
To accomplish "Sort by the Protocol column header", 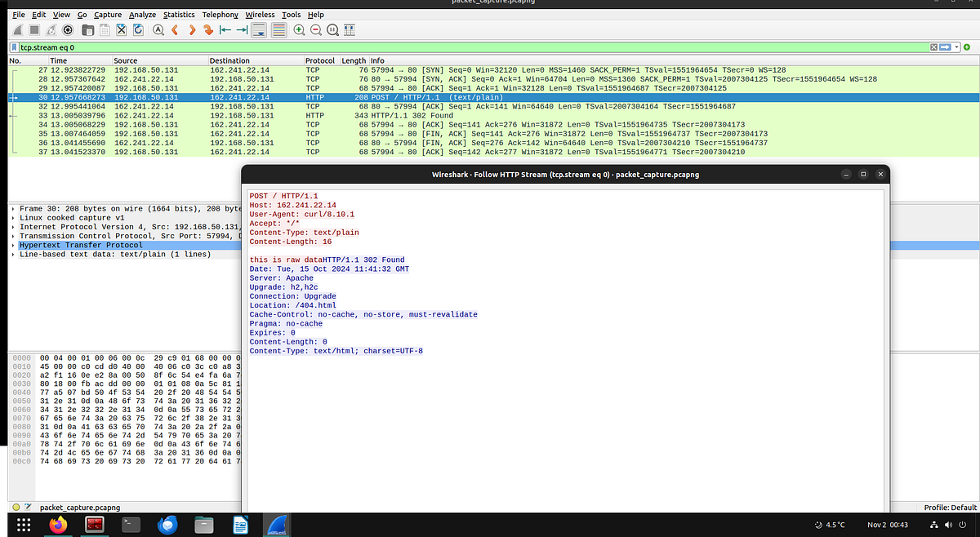I will (321, 60).
